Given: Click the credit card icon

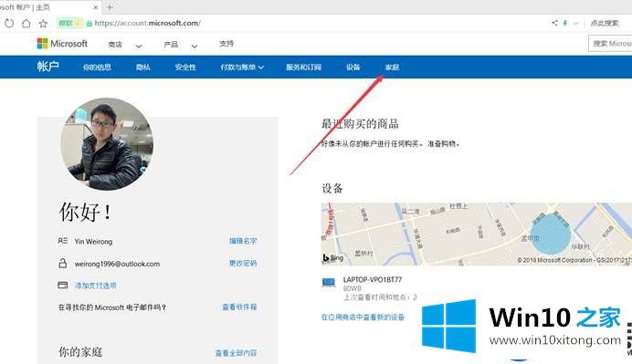Looking at the screenshot, I should [62, 285].
